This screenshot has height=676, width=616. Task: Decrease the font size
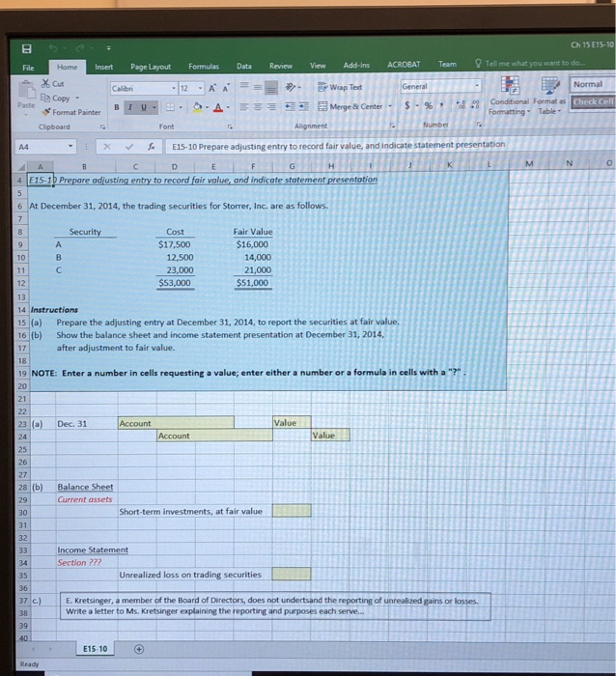[226, 89]
